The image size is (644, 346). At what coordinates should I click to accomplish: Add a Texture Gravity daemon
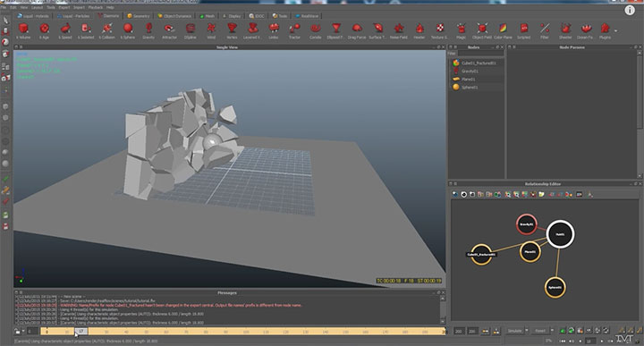point(440,30)
